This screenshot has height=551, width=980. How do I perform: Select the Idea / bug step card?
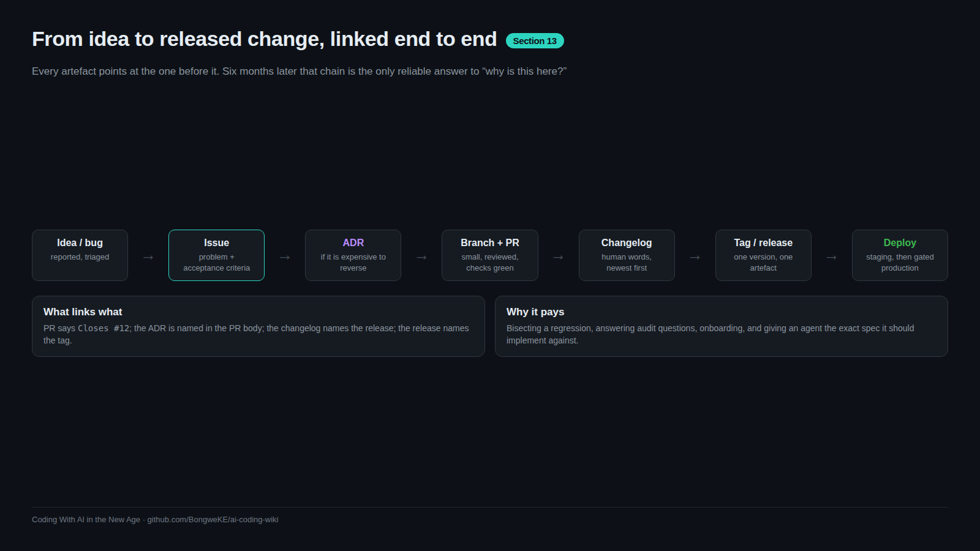pyautogui.click(x=80, y=255)
